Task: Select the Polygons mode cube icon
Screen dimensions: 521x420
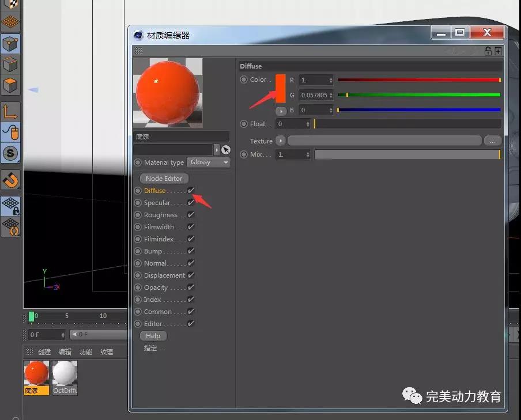Action: point(10,86)
